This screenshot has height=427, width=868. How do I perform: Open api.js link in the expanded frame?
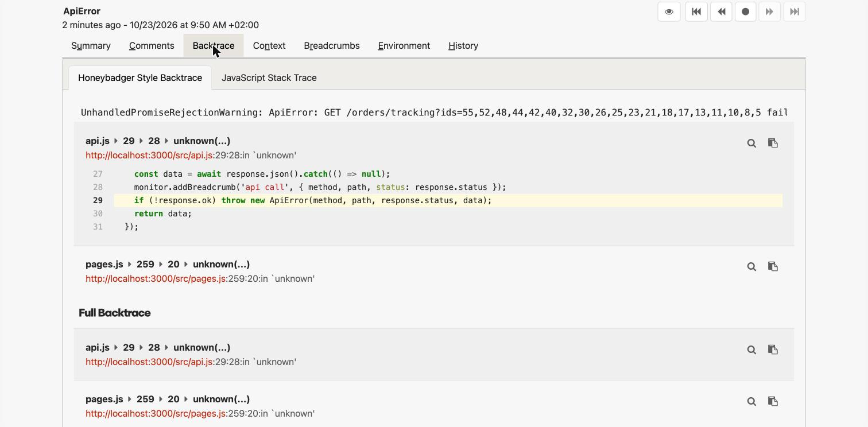pos(149,155)
